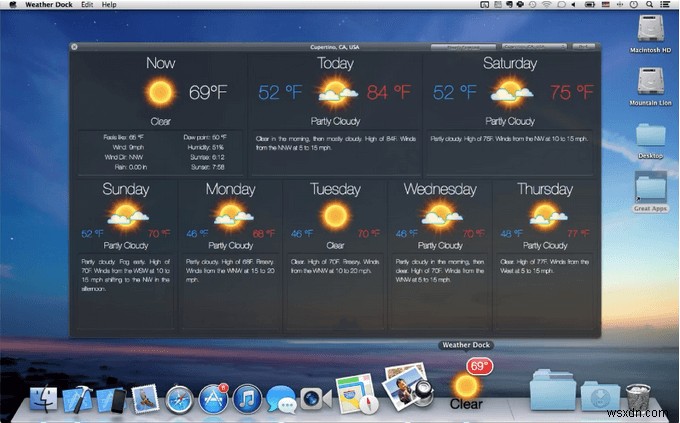This screenshot has width=680, height=423.
Task: Open the Edit menu
Action: (x=87, y=4)
